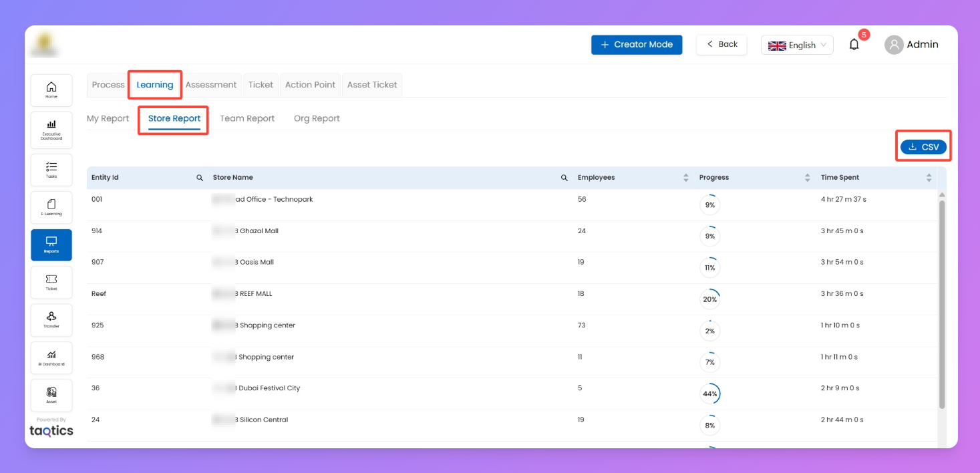The image size is (980, 473).
Task: Open the Transfer sidebar icon
Action: pyautogui.click(x=51, y=319)
